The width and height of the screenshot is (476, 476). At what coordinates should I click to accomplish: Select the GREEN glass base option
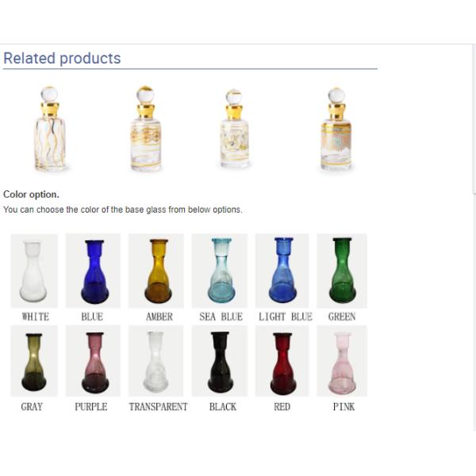342,271
